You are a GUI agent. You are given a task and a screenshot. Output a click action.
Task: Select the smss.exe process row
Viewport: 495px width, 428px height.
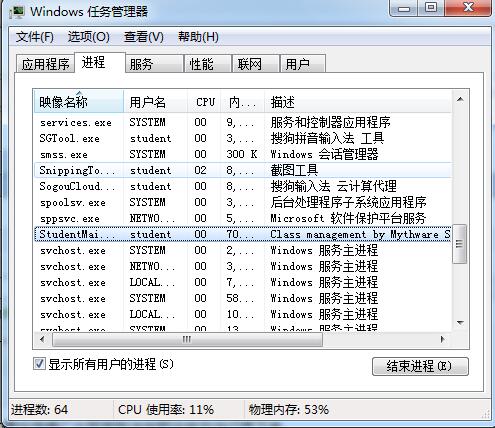click(x=243, y=154)
